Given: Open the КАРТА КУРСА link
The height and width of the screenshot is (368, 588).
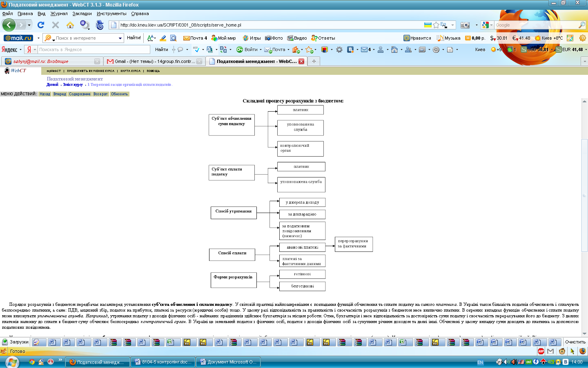Looking at the screenshot, I should [x=130, y=71].
